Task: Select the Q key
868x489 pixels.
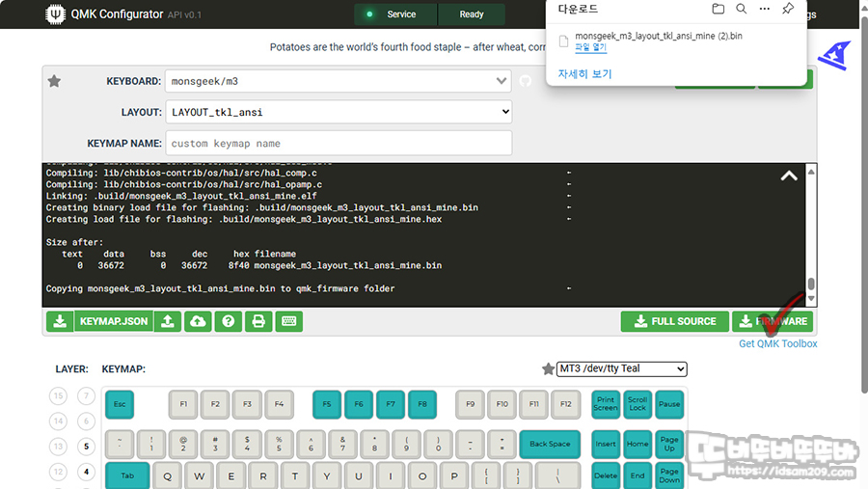Action: pos(167,475)
